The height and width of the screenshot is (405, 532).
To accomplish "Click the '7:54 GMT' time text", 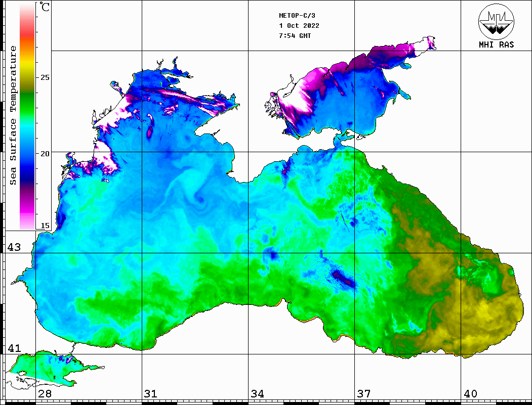I will [295, 35].
